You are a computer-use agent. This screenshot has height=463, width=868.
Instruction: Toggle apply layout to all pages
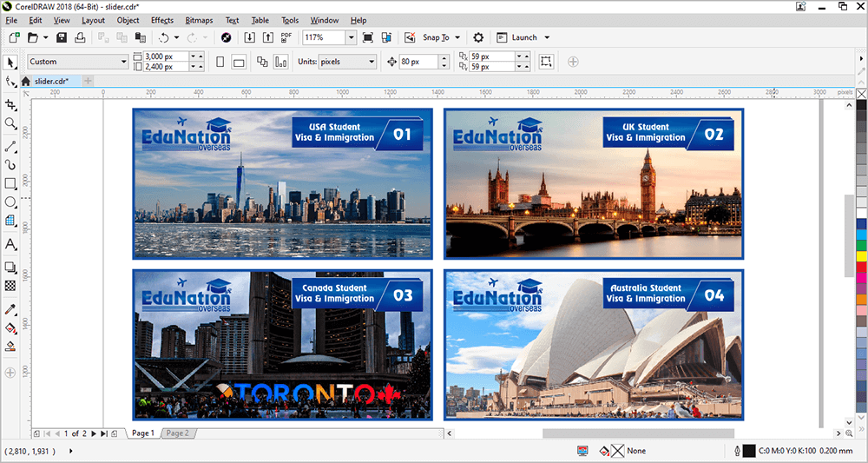[262, 62]
